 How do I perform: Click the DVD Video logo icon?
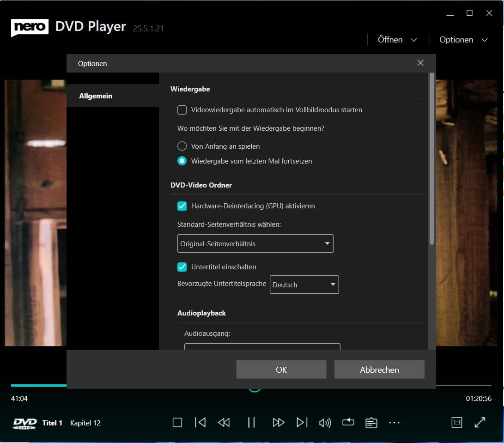point(25,424)
